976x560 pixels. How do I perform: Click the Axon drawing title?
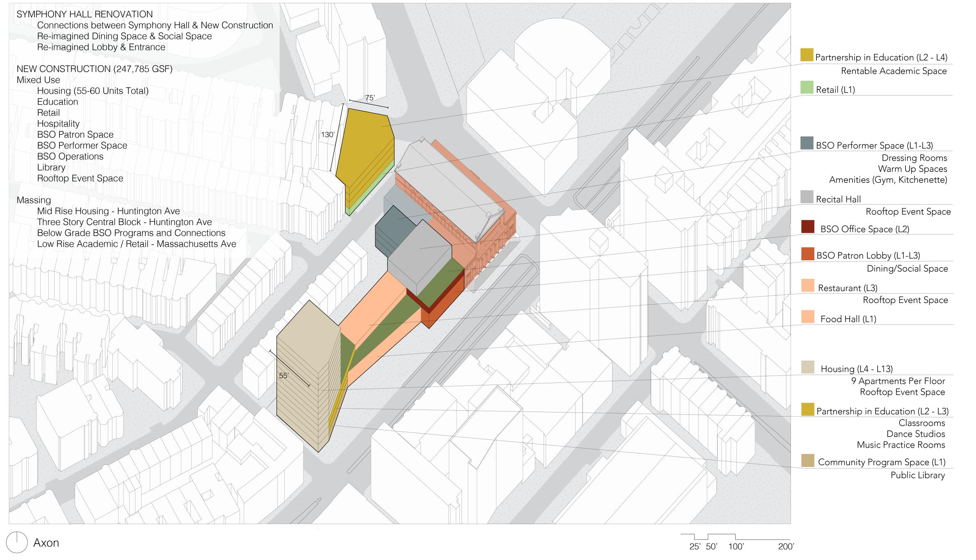(46, 543)
